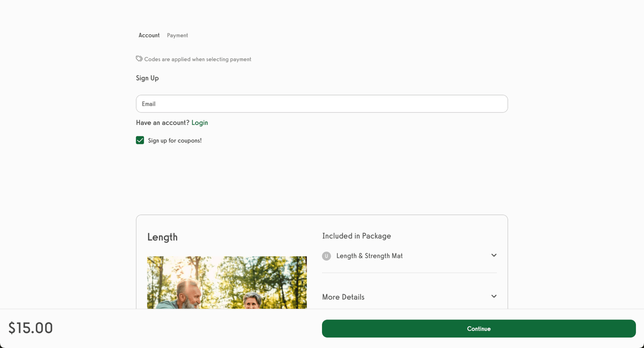Click the codes applied notice text
Viewport: 644px width, 348px height.
click(x=198, y=59)
